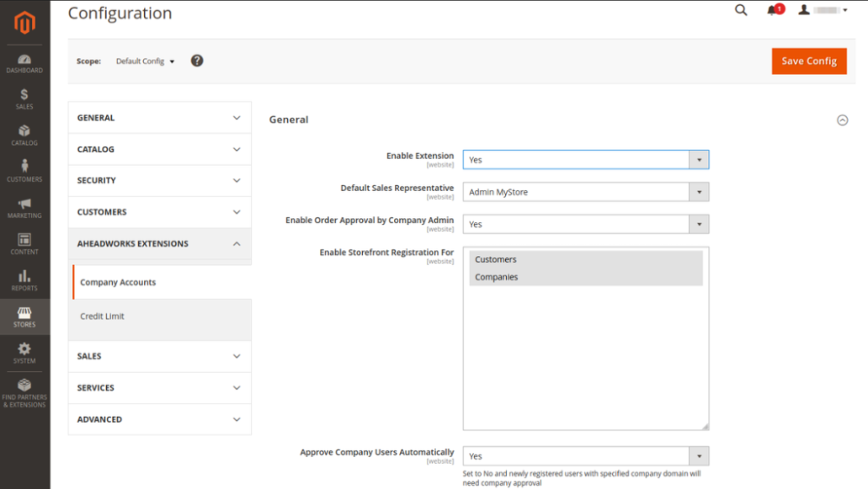This screenshot has height=489, width=868.
Task: Collapse the General section circle arrow
Action: [842, 120]
